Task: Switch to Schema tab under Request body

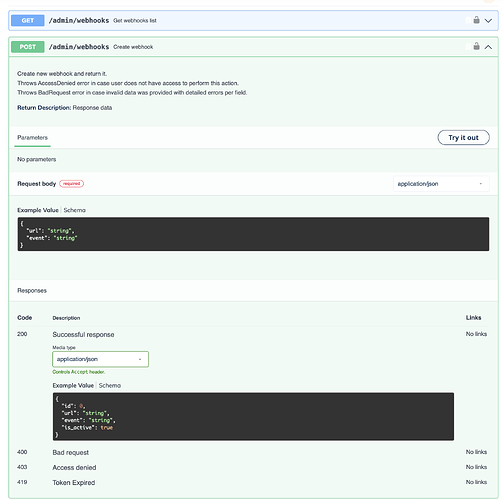Action: pos(75,210)
